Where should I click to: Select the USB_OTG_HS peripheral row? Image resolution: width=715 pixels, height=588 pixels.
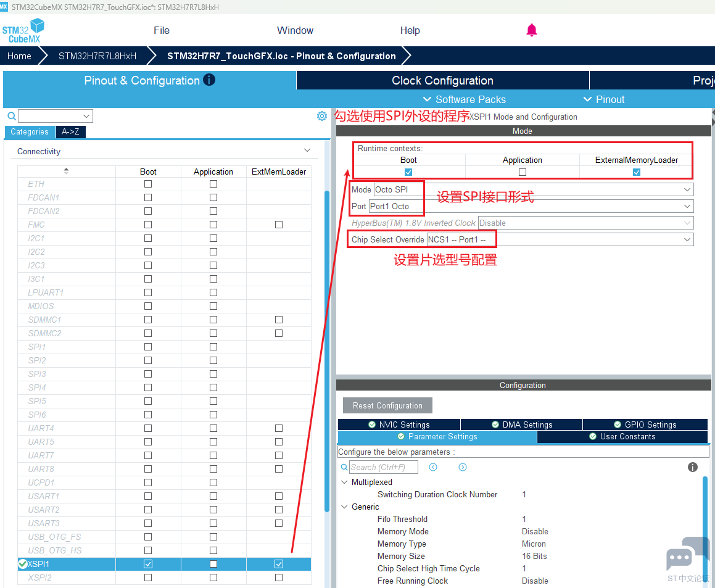pos(164,550)
